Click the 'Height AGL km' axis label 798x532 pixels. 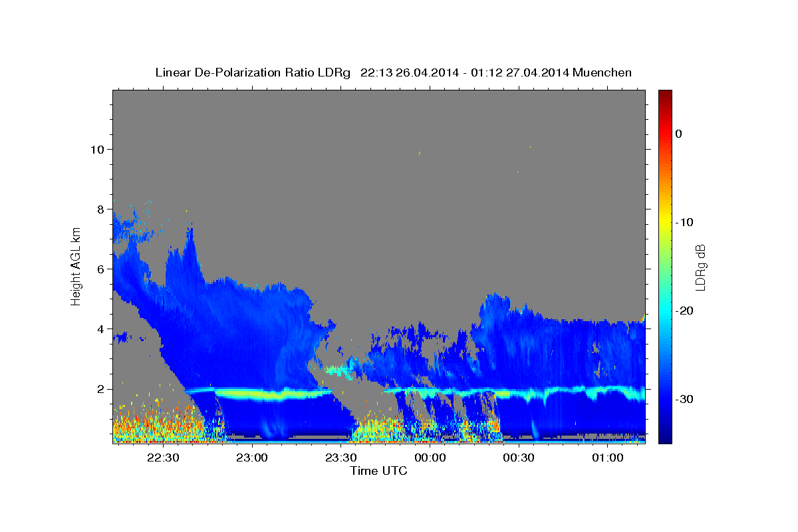[x=76, y=267]
